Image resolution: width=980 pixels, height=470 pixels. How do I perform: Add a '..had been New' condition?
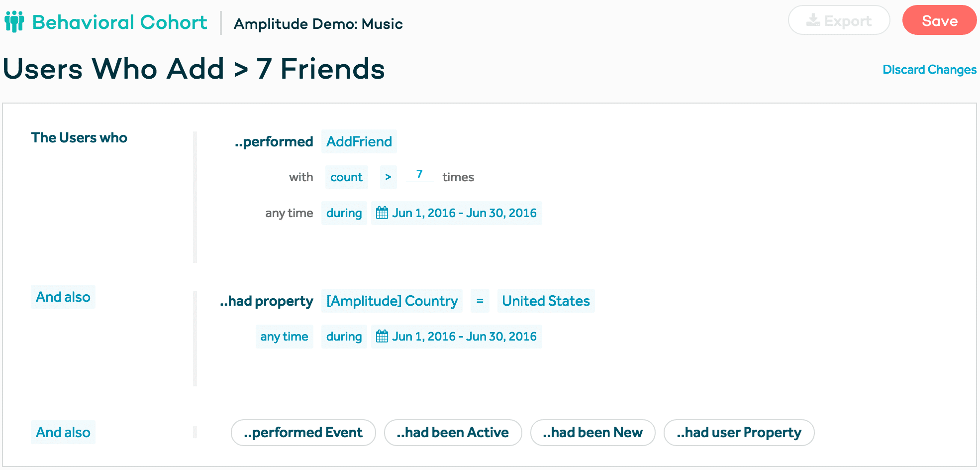(592, 433)
